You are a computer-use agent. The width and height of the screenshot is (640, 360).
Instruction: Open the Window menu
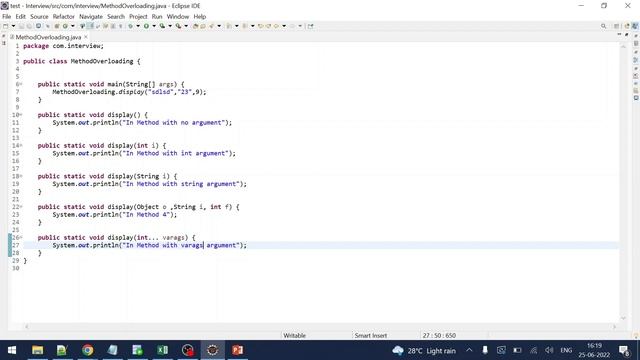(x=178, y=16)
